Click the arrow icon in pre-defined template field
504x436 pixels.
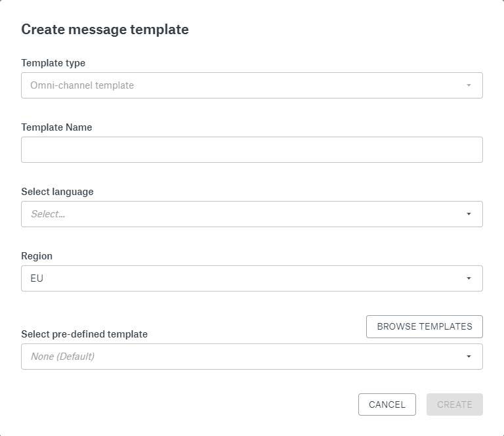pos(469,357)
